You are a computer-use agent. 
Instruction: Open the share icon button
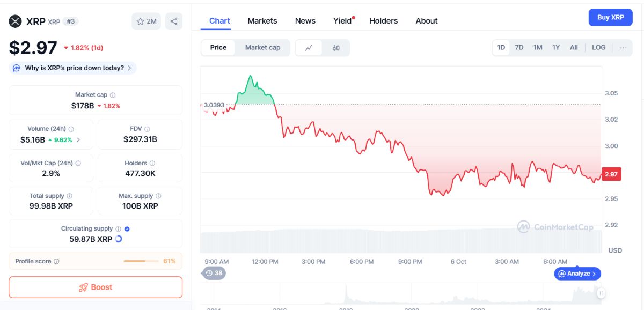click(174, 21)
